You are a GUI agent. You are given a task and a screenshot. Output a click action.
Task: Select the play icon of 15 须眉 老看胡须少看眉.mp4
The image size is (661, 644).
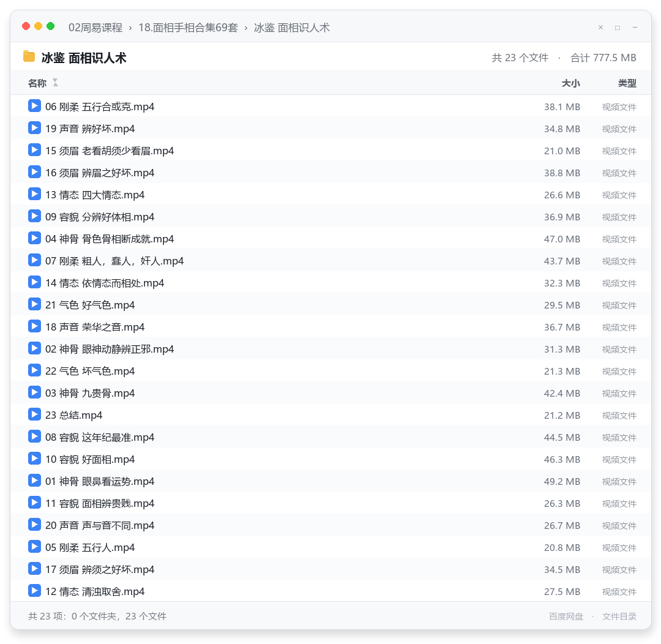tap(34, 150)
